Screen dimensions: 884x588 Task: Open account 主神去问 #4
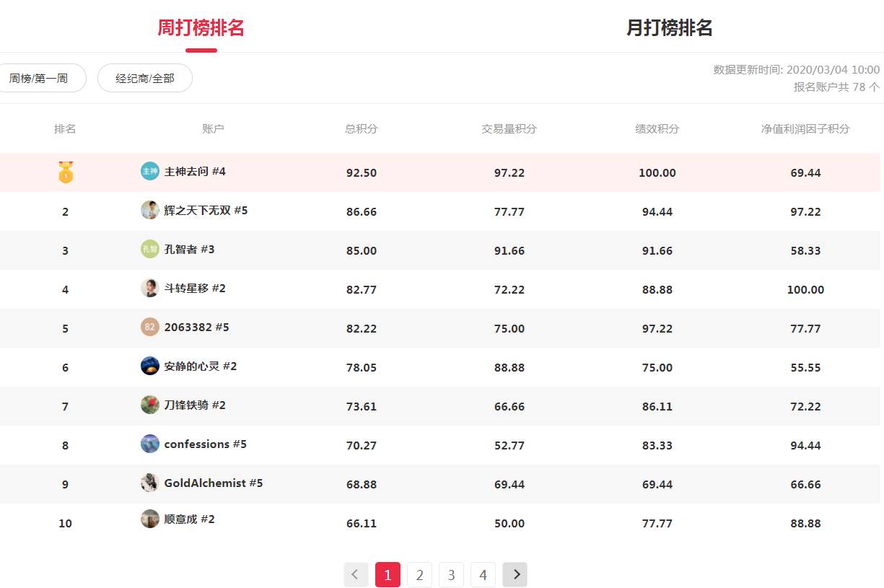pos(195,172)
